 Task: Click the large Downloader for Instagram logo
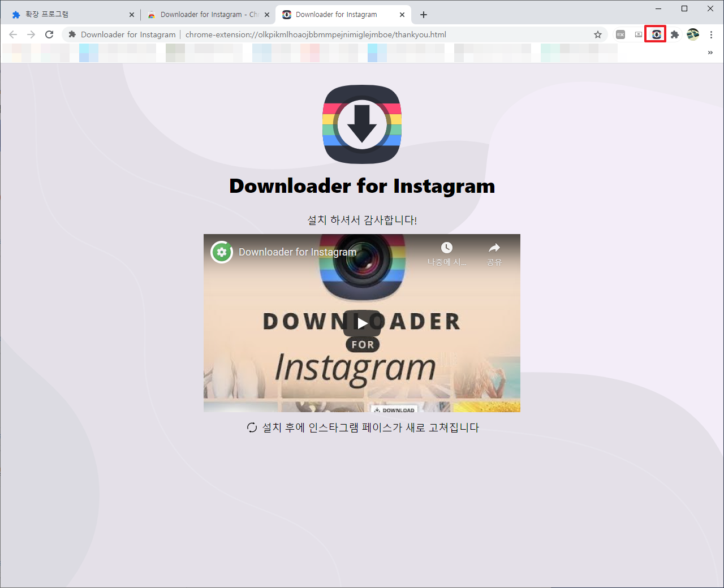(362, 124)
